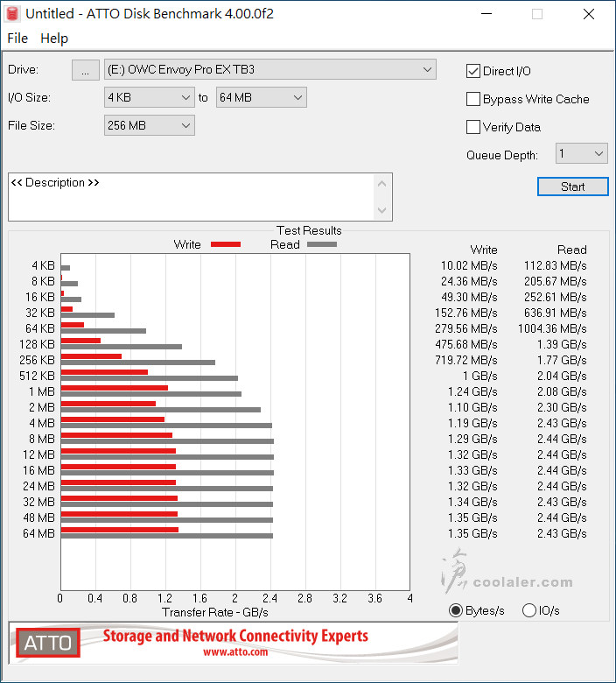Screen dimensions: 616x683
Task: Click the 48 MB chart row label
Action: coord(38,518)
